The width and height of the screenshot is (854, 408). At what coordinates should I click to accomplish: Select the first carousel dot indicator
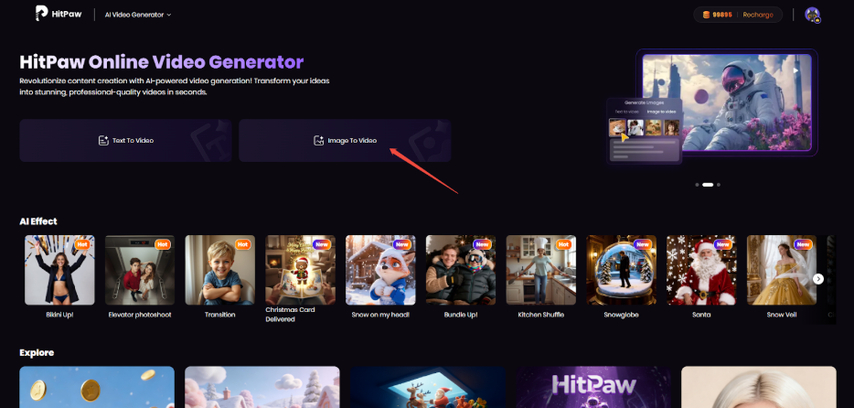click(697, 185)
